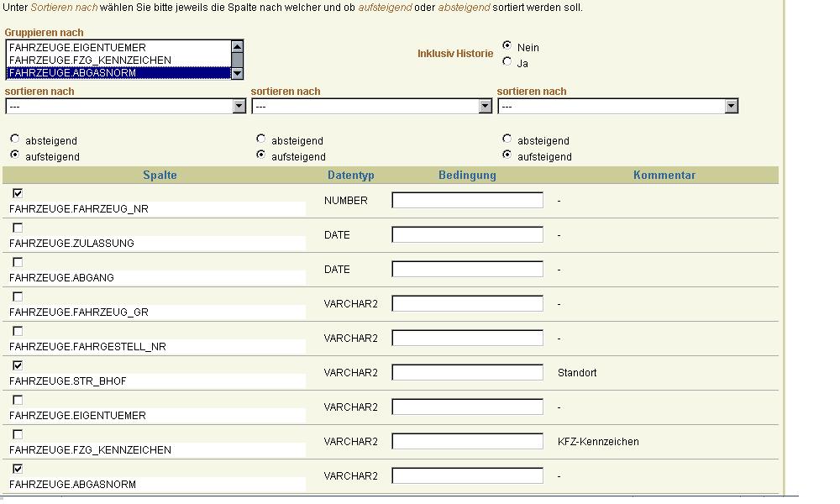Select 'aufsteigend' under middle sortieren nach
840x504 pixels.
point(261,155)
